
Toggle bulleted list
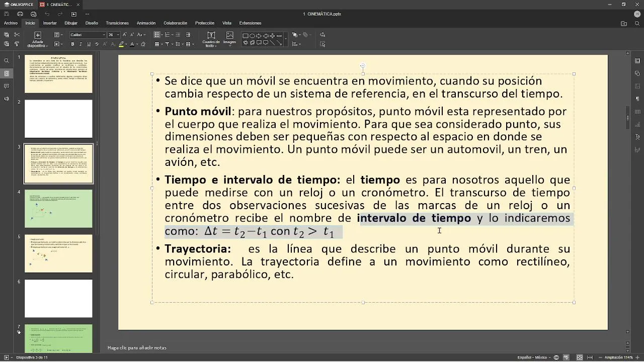pos(156,35)
